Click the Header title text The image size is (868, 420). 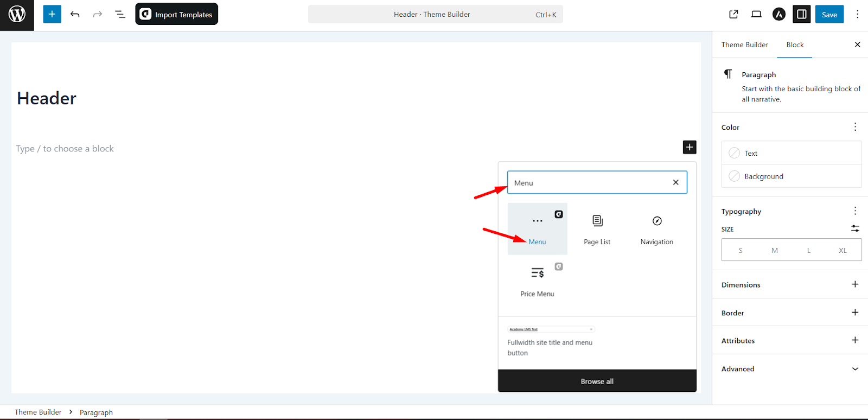(x=47, y=98)
